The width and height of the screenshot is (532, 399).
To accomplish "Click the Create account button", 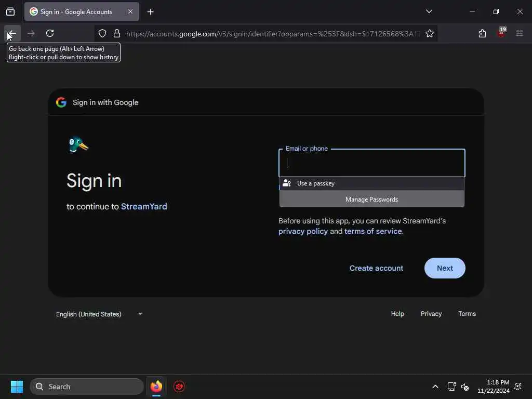I will click(x=376, y=268).
